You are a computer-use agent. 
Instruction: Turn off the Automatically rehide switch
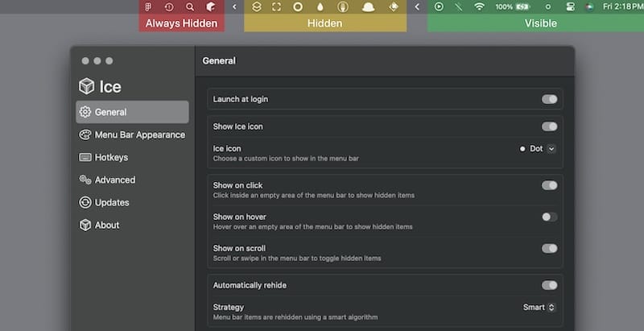549,285
